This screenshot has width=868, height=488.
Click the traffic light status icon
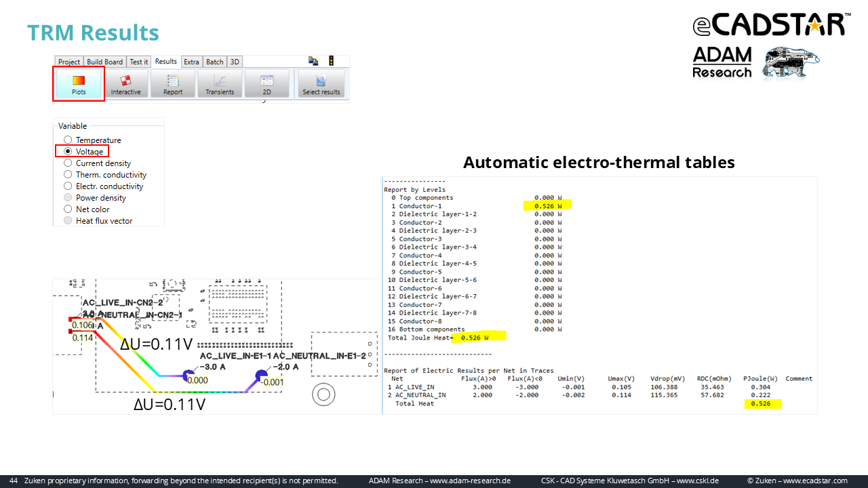pyautogui.click(x=331, y=61)
